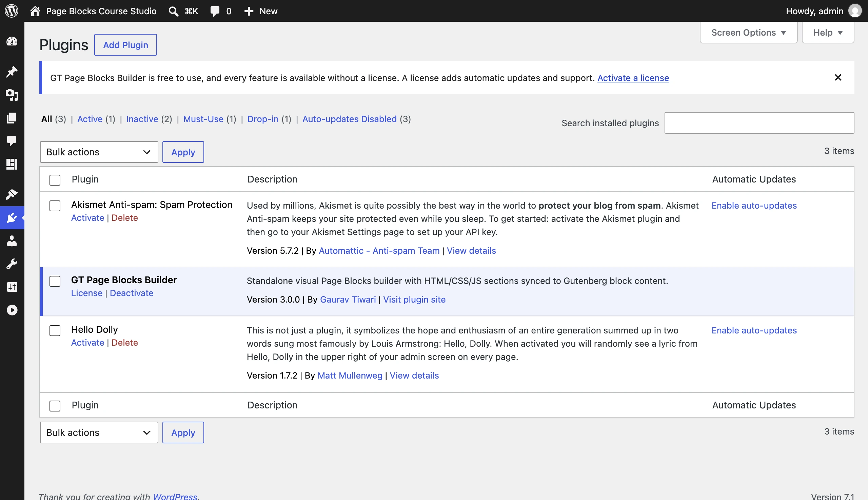
Task: Dismiss the license notice with X
Action: click(838, 78)
